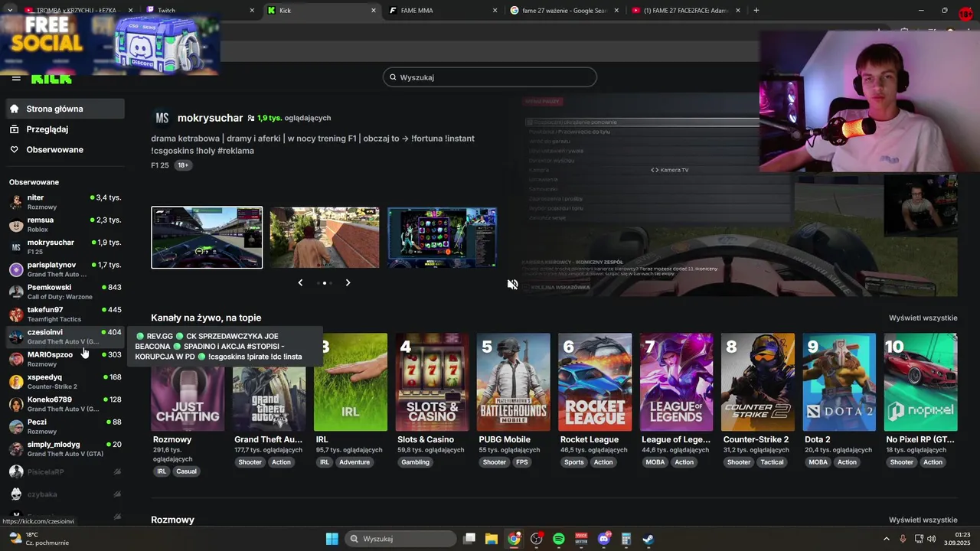This screenshot has width=980, height=551.
Task: Switch to the FAME MMA tab
Action: [442, 11]
